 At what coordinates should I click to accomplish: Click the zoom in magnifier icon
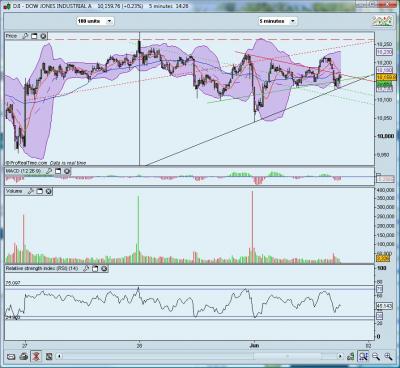[x=388, y=357]
